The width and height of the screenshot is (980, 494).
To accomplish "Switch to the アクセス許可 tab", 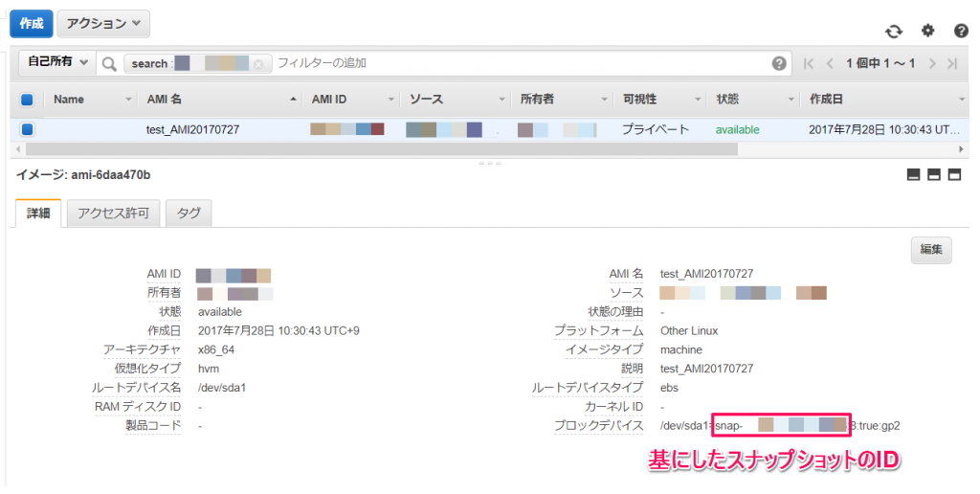I will pyautogui.click(x=113, y=213).
